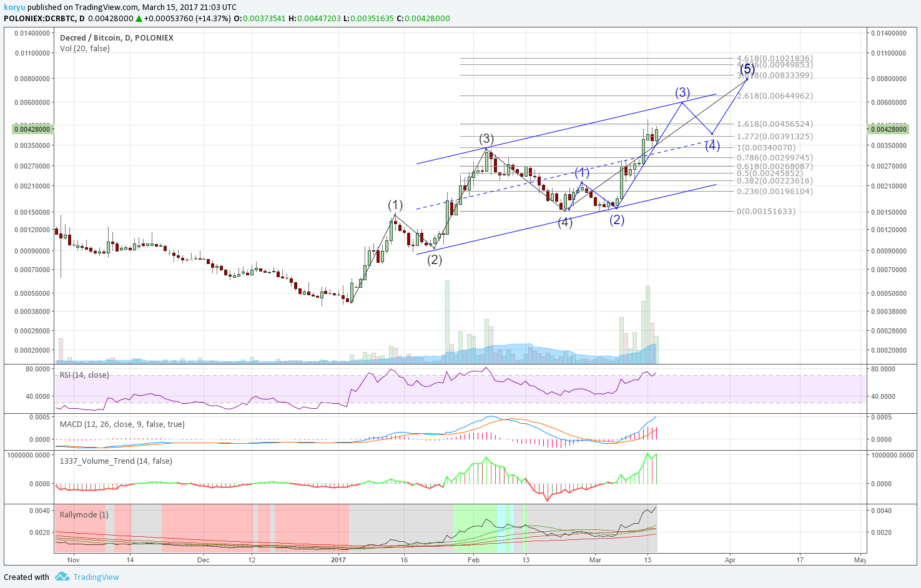Click the Mar label on the date axis
This screenshot has width=921, height=588.
(595, 560)
